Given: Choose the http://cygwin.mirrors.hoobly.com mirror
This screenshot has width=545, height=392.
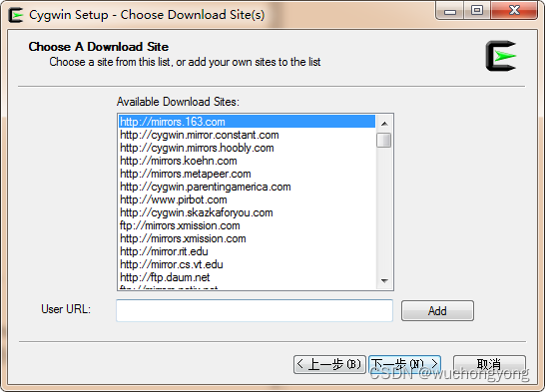Looking at the screenshot, I should (x=247, y=148).
